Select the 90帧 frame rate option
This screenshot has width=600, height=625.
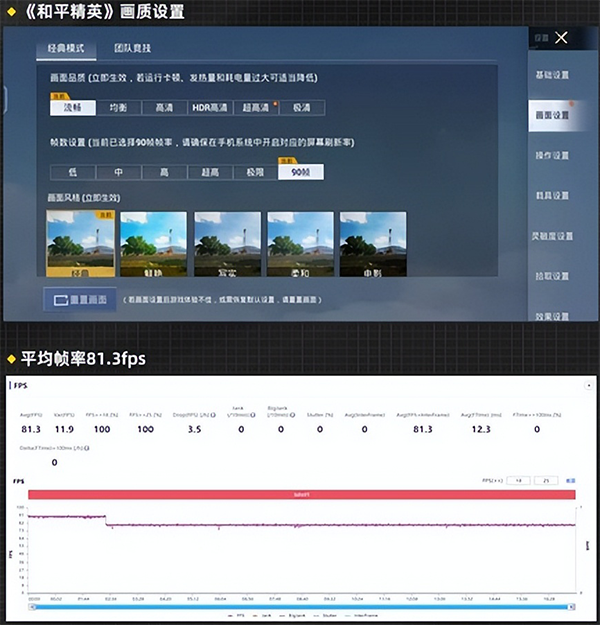pyautogui.click(x=300, y=172)
